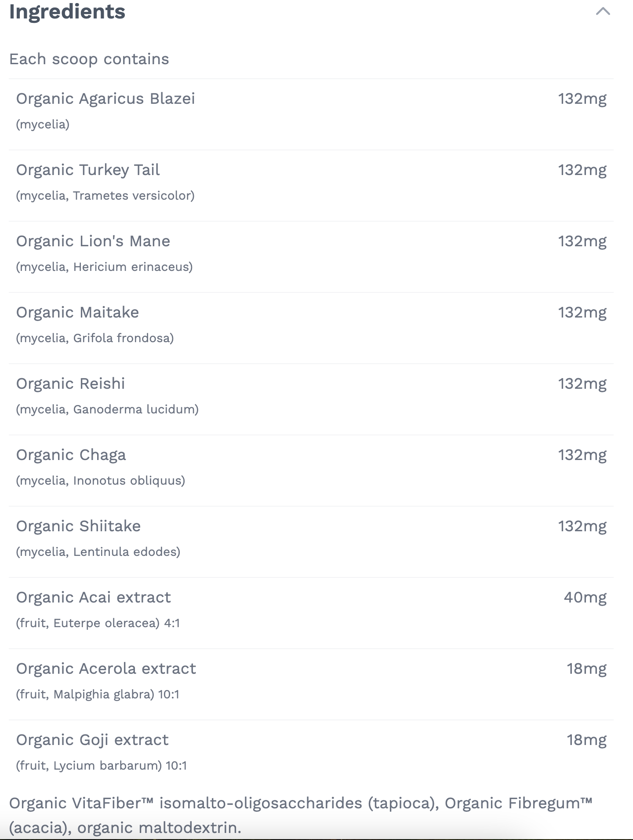Viewport: 633px width, 840px height.
Task: Click the Each scoop contains label
Action: pos(89,59)
